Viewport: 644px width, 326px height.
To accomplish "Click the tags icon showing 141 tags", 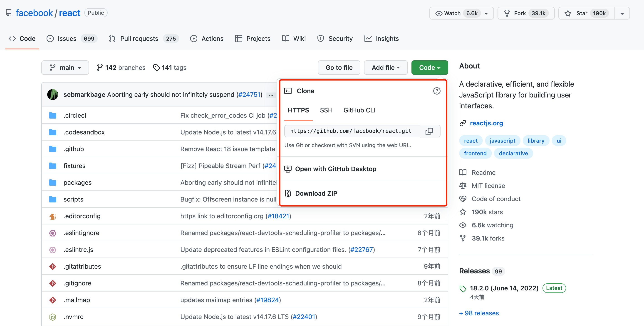I will click(x=156, y=68).
